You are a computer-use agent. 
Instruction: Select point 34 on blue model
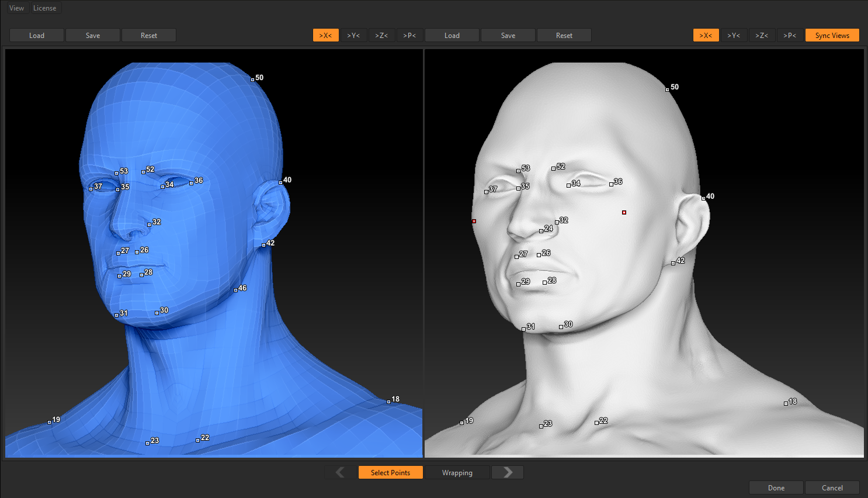coord(162,187)
